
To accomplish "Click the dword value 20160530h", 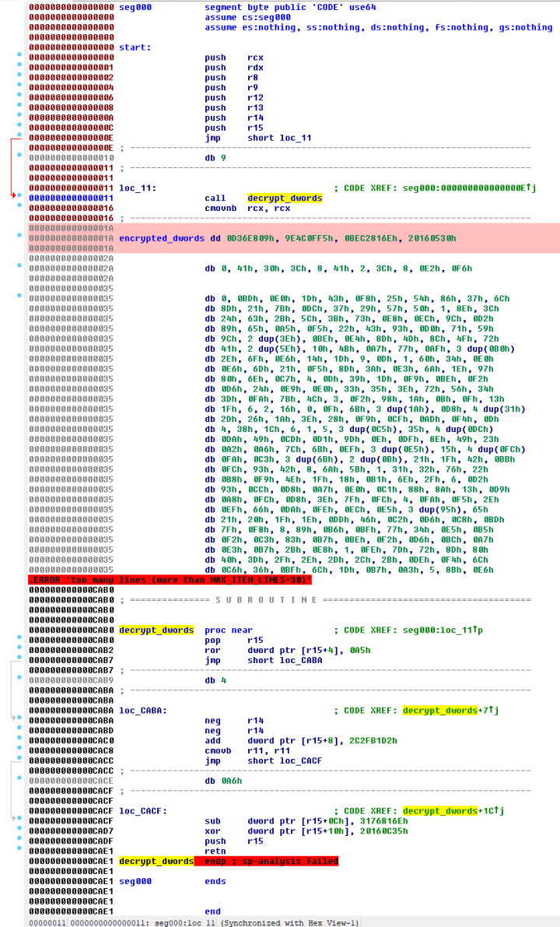I will 432,238.
